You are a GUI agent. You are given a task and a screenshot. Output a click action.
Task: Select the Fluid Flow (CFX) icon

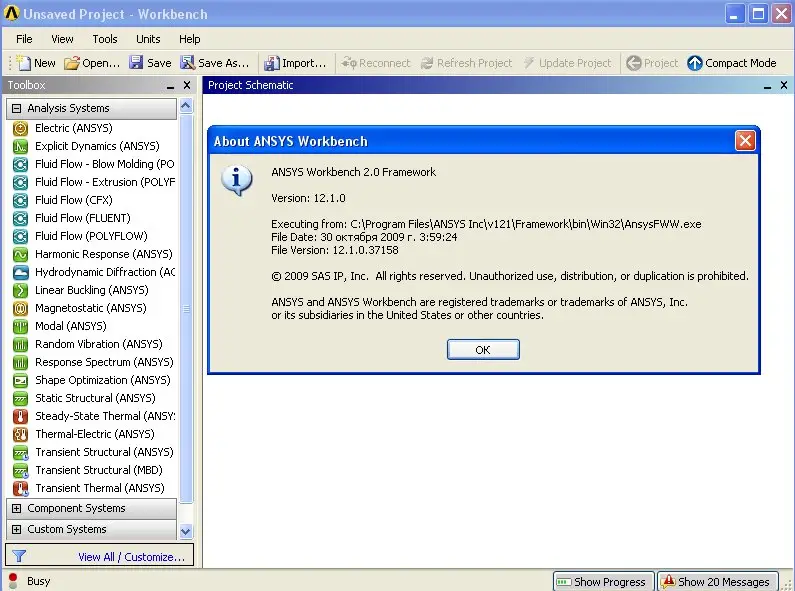[x=20, y=200]
